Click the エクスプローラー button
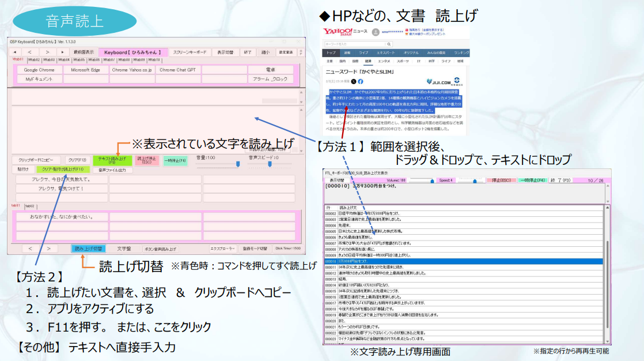Image resolution: width=644 pixels, height=361 pixels. click(222, 249)
